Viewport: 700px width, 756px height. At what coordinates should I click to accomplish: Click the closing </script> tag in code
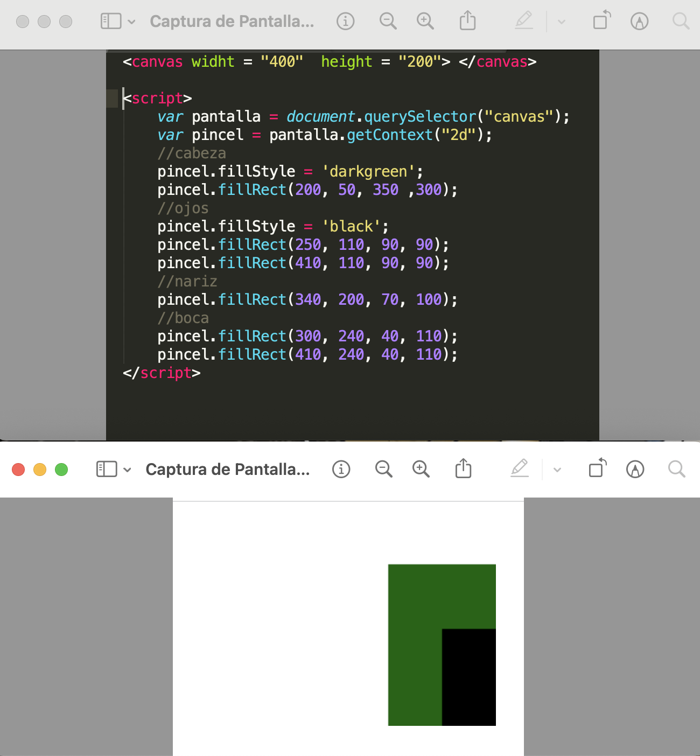tap(162, 373)
